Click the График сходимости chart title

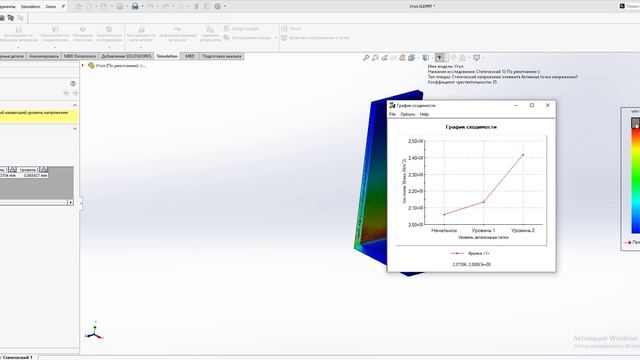coord(471,127)
